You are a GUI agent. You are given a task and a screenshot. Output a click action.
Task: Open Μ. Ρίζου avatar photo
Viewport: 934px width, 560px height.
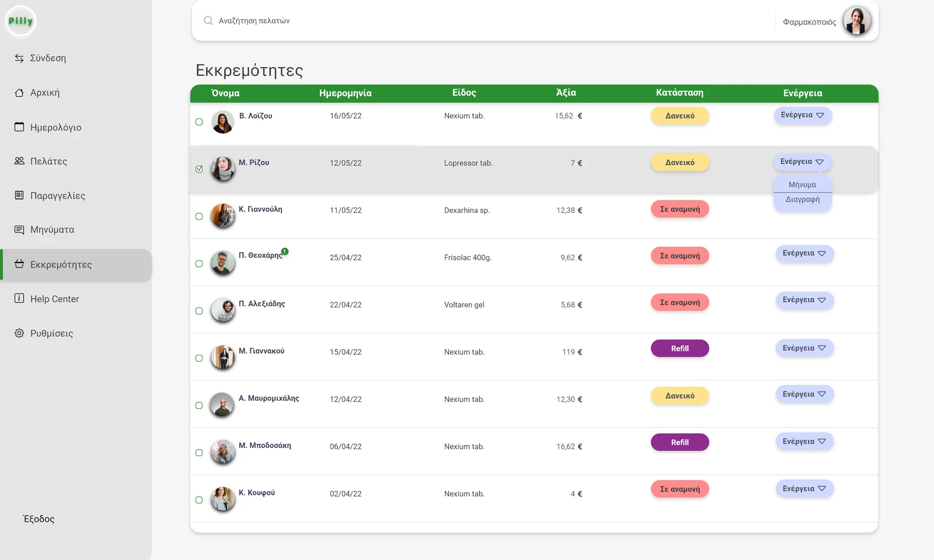[222, 169]
